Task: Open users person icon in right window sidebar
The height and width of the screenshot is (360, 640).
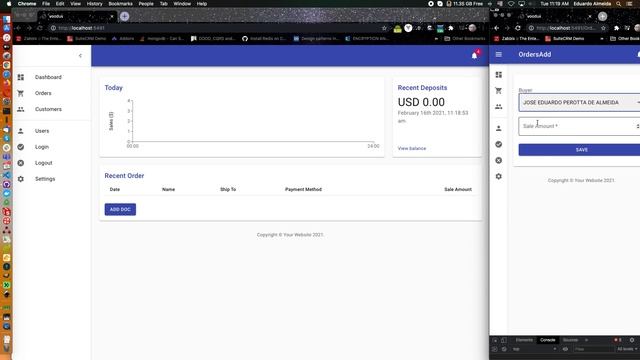Action: pyautogui.click(x=499, y=128)
